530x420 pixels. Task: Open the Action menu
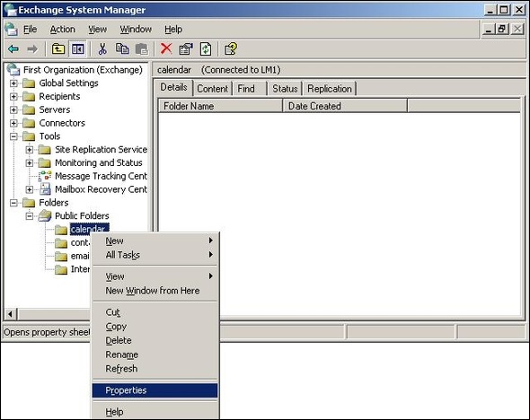63,30
